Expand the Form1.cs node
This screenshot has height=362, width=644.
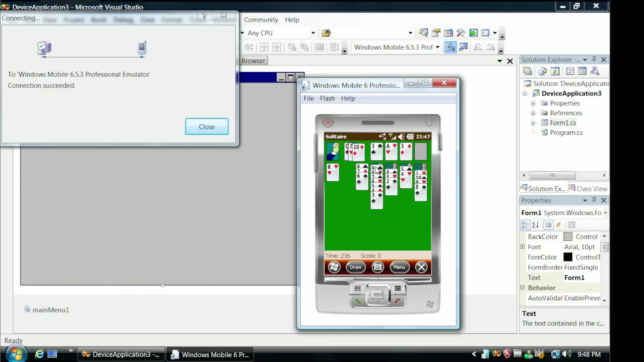(533, 123)
